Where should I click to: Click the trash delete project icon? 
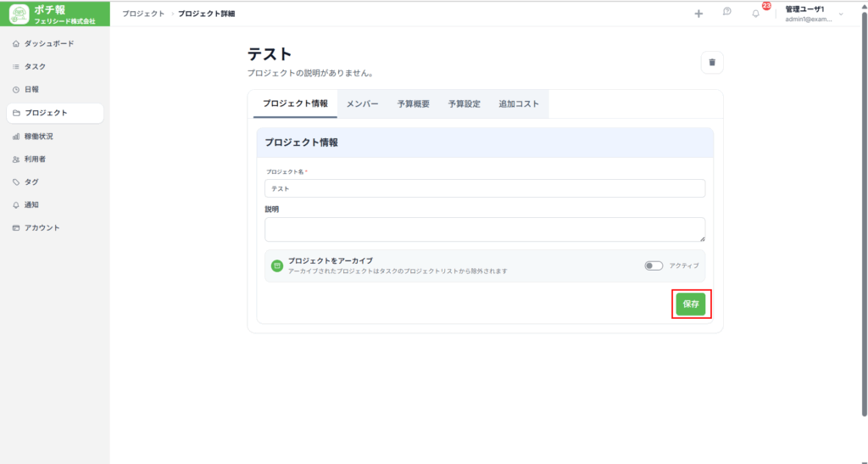[x=712, y=62]
